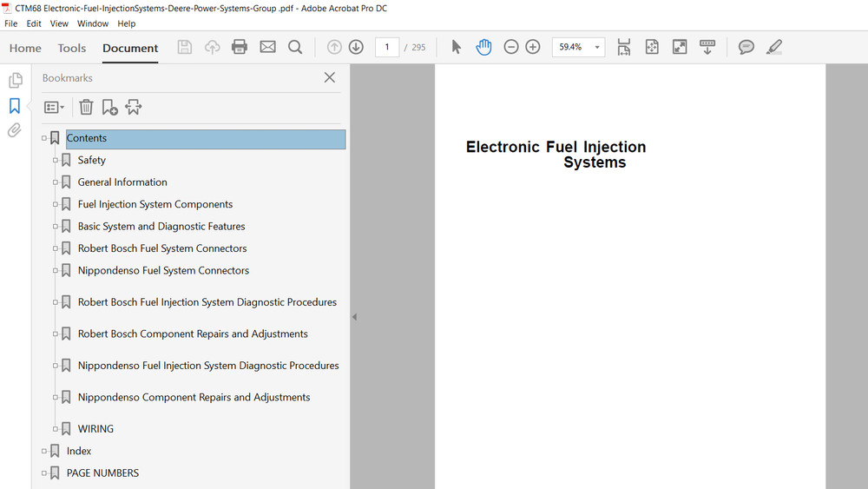Viewport: 868px width, 489px height.
Task: Close the Bookmarks panel
Action: point(329,77)
